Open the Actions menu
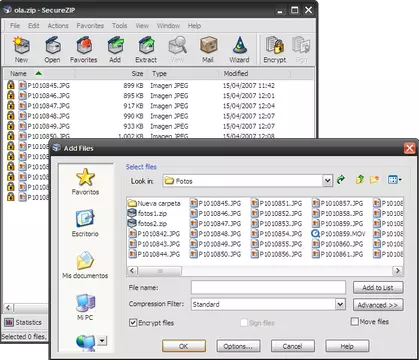The width and height of the screenshot is (419, 360). pos(58,26)
